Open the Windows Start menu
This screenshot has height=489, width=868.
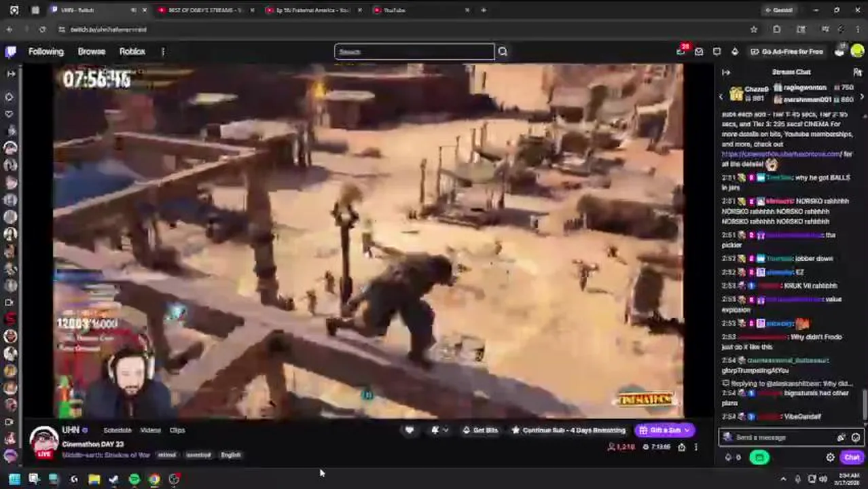14,479
